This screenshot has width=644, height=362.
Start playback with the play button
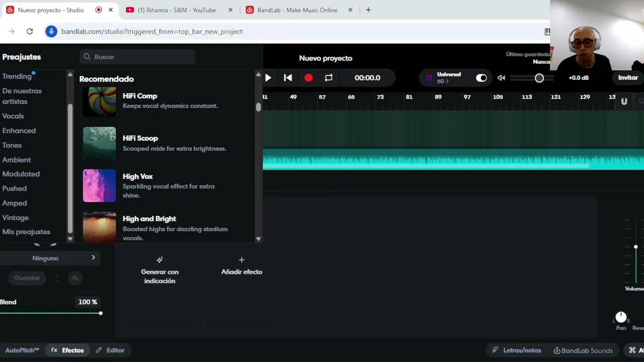point(268,78)
